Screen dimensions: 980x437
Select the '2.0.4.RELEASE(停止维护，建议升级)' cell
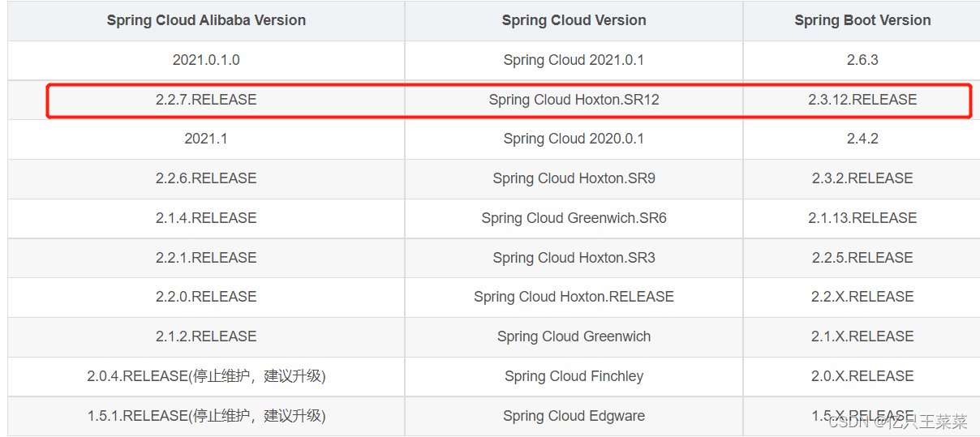click(x=206, y=376)
